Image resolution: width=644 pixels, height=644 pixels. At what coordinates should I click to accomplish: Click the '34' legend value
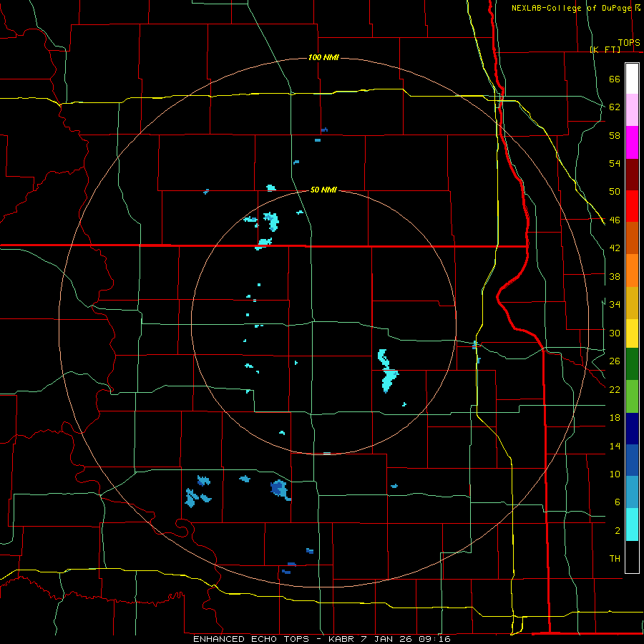pos(615,304)
